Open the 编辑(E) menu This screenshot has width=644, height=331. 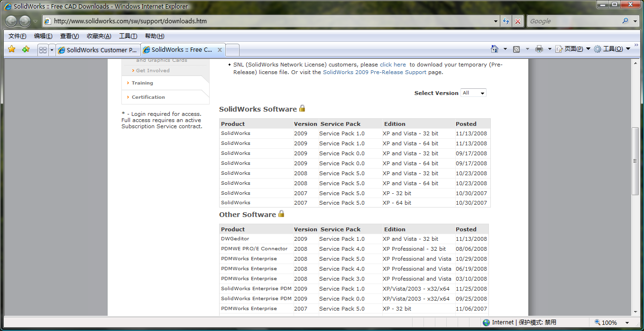click(43, 36)
